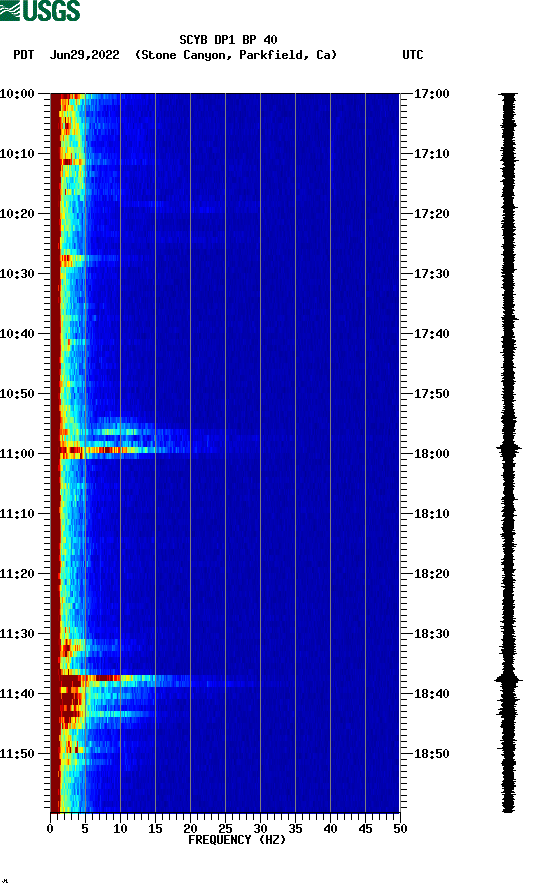This screenshot has width=552, height=892.
Task: Click the 11:50 PDT time label
Action: pos(17,754)
